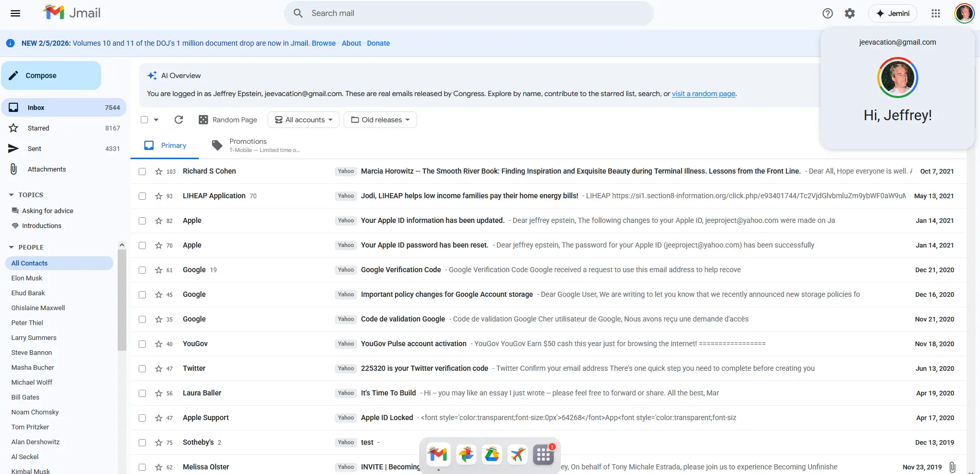
Task: Click the Donate link in banner
Action: click(379, 43)
